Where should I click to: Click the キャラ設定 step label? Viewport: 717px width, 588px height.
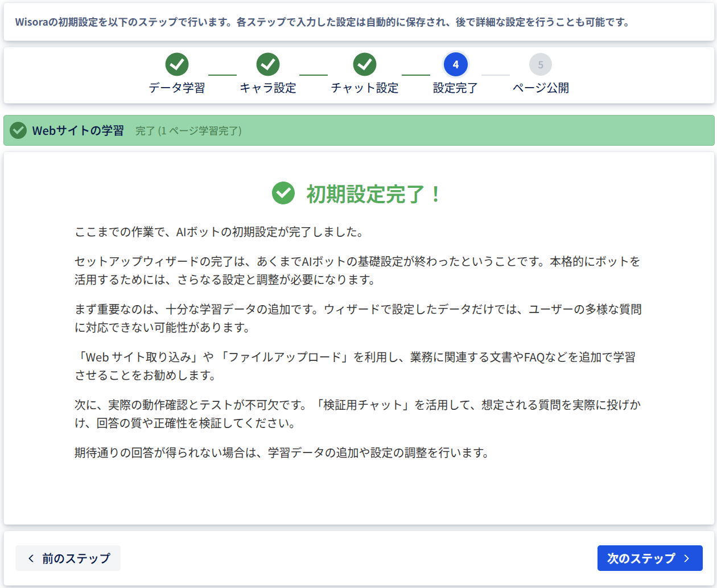(268, 88)
